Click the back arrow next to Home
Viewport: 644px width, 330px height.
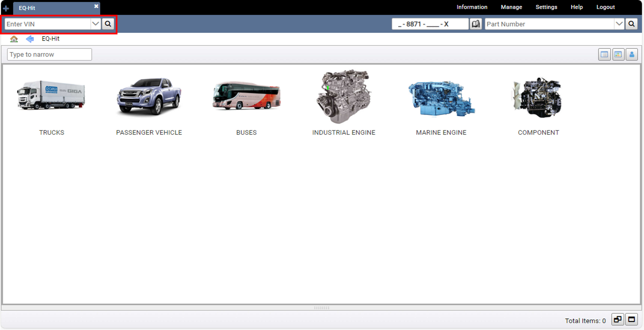pos(29,39)
